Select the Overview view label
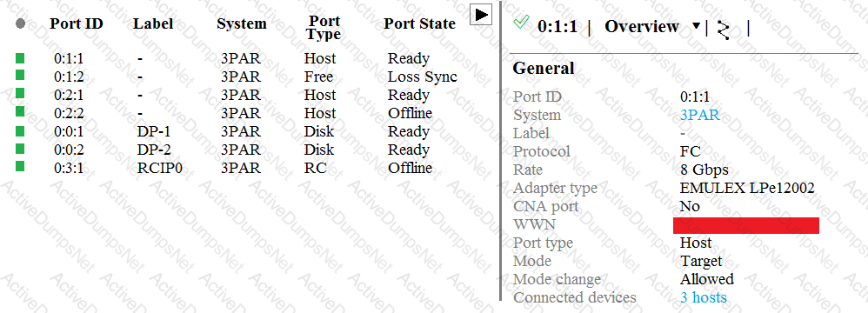 642,27
